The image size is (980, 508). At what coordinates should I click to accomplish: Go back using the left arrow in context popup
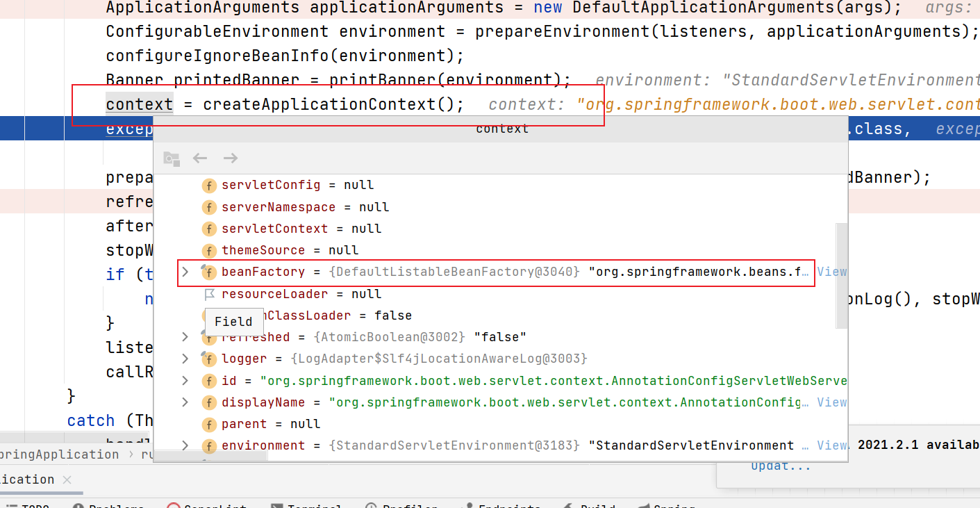point(200,158)
